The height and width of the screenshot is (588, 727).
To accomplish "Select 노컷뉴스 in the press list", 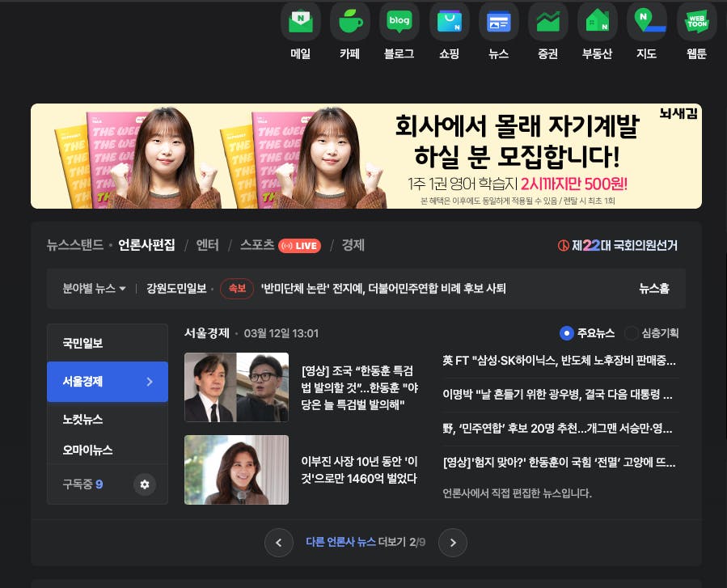I will point(107,419).
